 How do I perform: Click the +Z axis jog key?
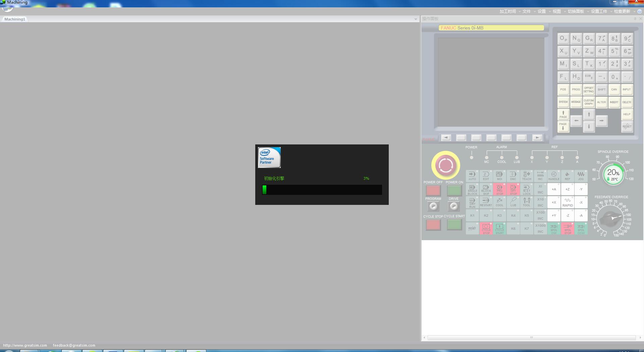[568, 189]
